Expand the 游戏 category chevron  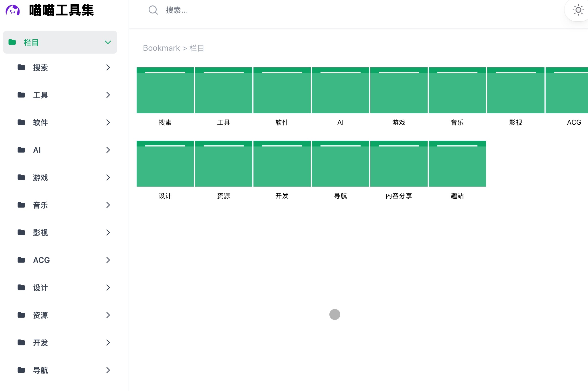(108, 177)
